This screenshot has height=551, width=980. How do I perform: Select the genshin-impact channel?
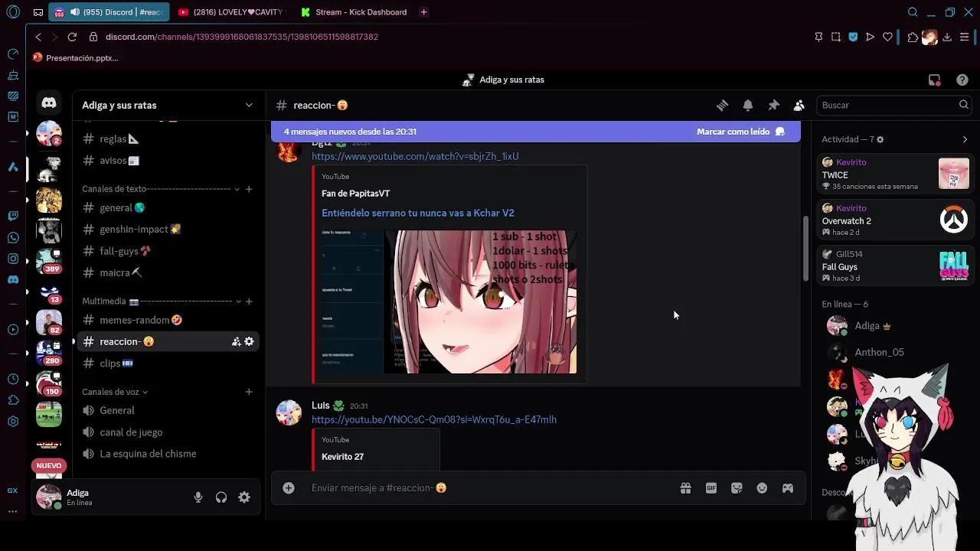click(x=168, y=229)
